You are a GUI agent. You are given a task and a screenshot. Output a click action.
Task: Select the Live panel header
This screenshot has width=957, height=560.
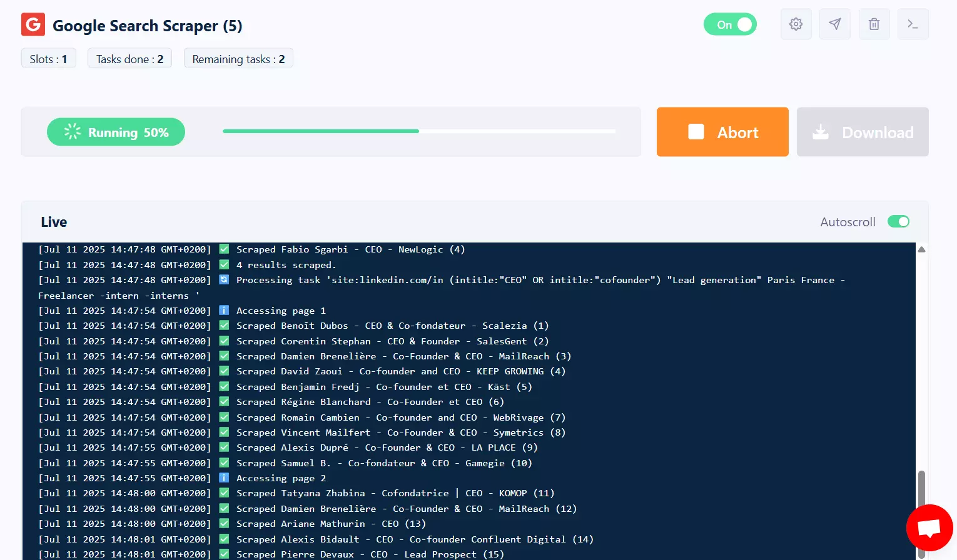click(x=54, y=222)
